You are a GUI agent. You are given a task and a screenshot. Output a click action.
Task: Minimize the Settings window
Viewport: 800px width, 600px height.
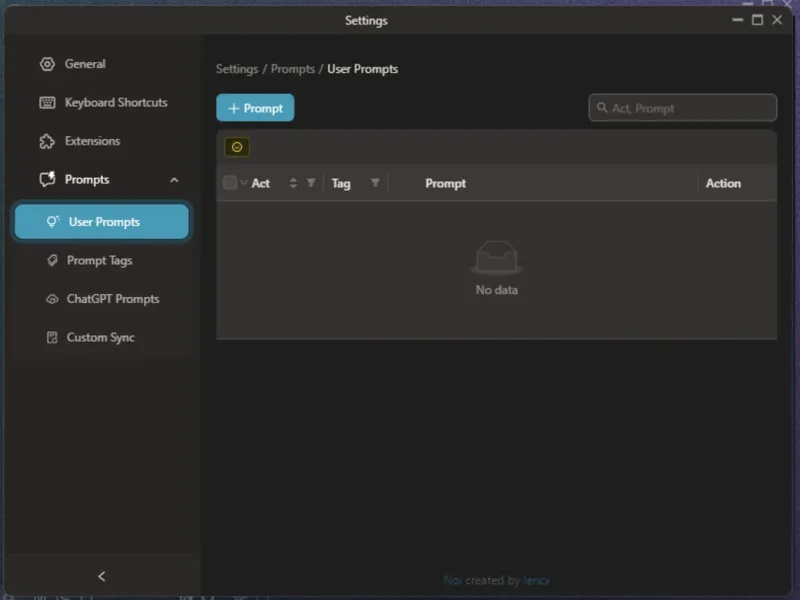[x=738, y=20]
